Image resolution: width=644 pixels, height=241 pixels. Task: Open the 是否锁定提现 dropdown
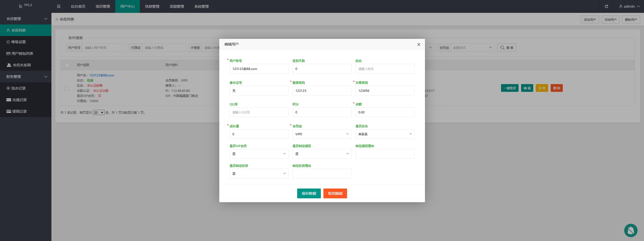point(322,154)
